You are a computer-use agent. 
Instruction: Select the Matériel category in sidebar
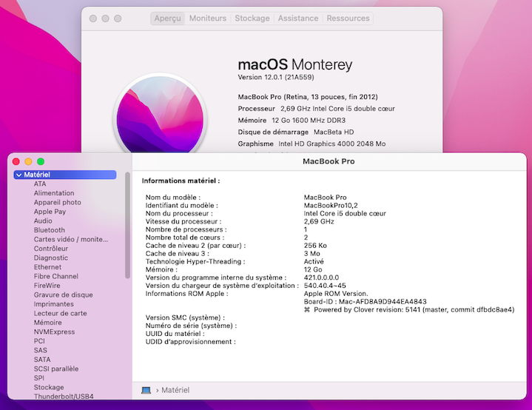65,175
